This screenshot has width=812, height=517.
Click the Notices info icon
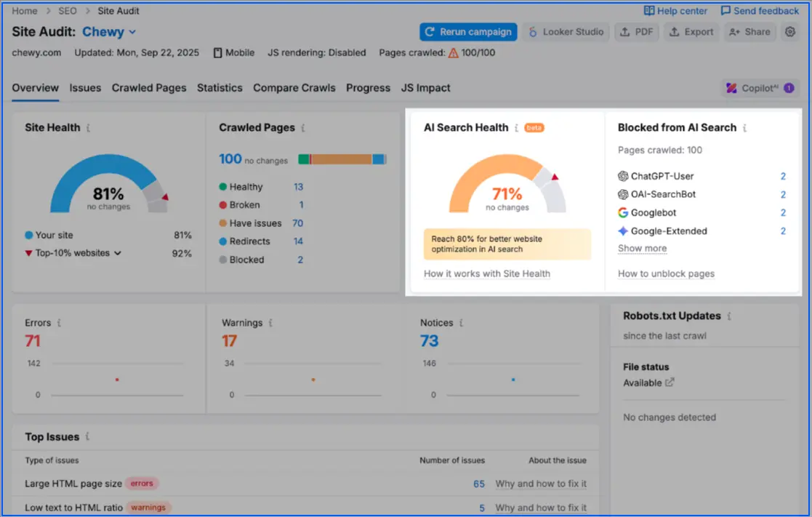coord(461,323)
